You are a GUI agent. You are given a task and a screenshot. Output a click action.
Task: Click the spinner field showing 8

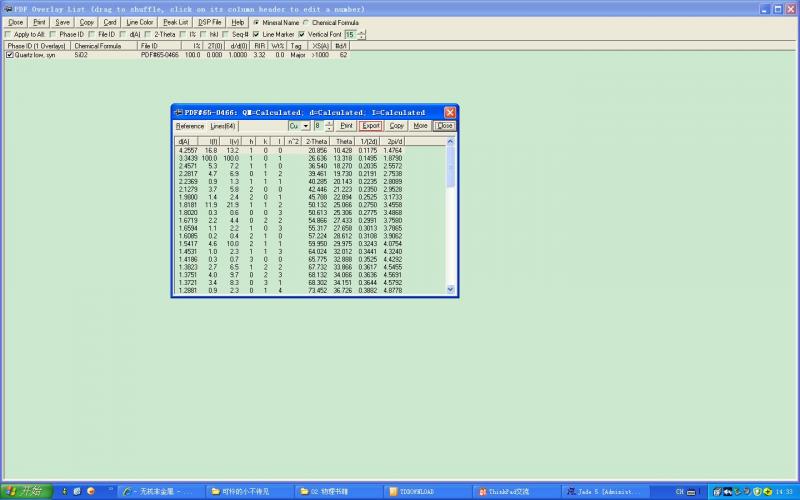pyautogui.click(x=319, y=126)
